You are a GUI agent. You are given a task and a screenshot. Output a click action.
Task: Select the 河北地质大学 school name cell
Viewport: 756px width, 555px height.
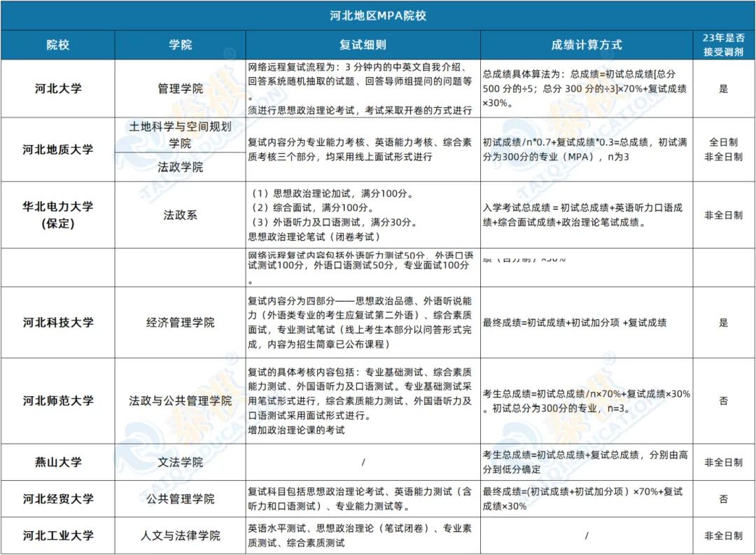point(58,149)
